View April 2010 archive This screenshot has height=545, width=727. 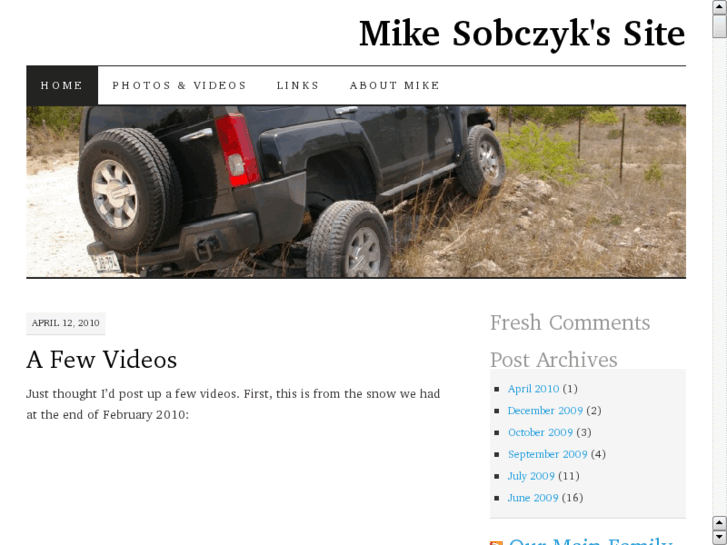pos(533,389)
